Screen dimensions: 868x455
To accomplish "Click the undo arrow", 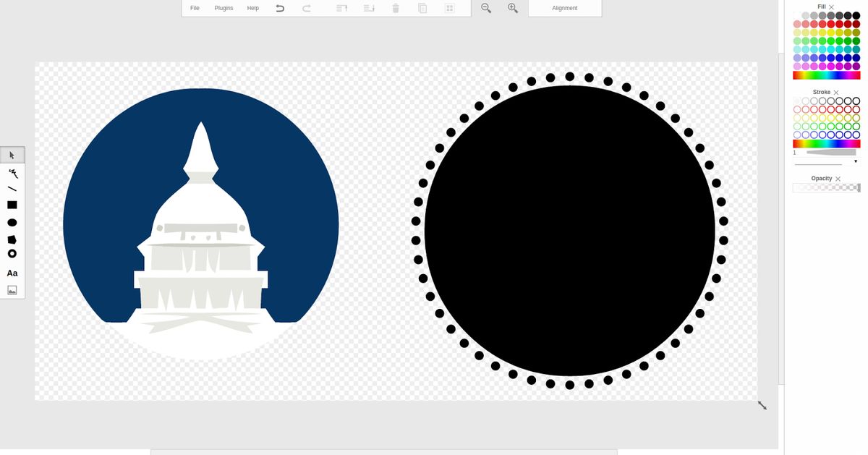I will (280, 8).
